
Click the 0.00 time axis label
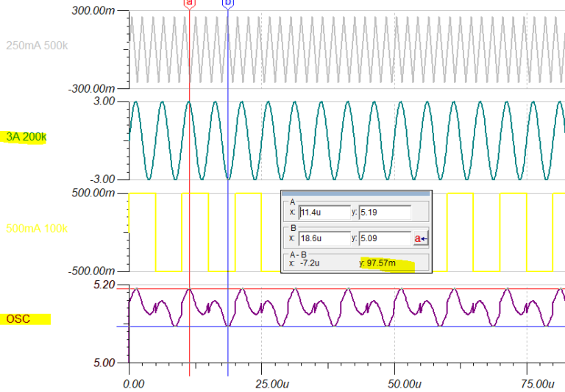[134, 384]
